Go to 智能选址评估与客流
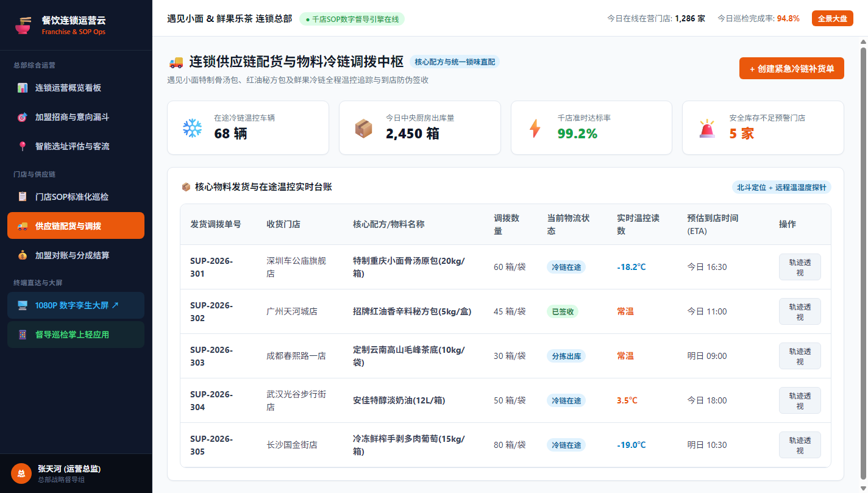Screen dimensions: 868x493 (x=76, y=146)
